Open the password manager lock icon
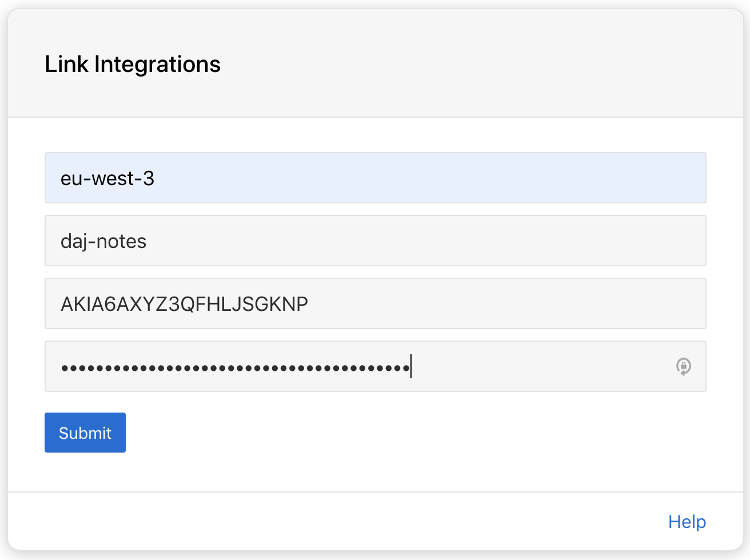 [x=683, y=366]
